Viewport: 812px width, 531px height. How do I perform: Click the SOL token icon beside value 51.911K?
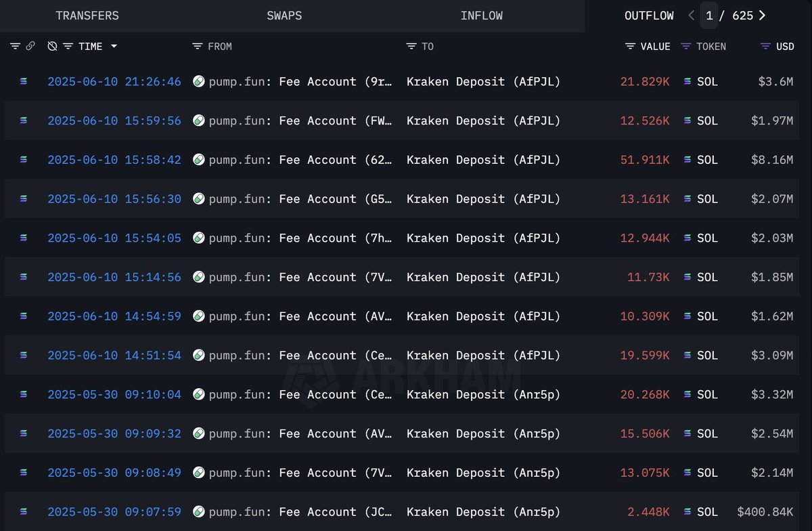pos(687,160)
